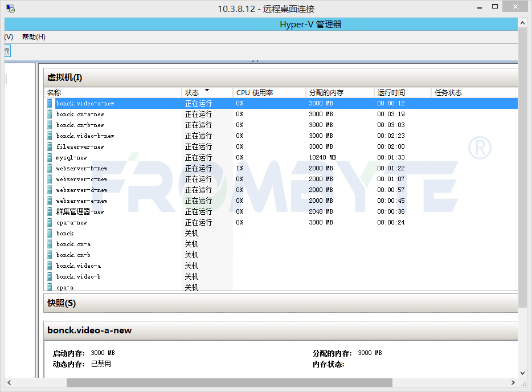Click the VM icon beside bonck.video-a-new
Screen dimensions: 532x392
tap(50, 103)
